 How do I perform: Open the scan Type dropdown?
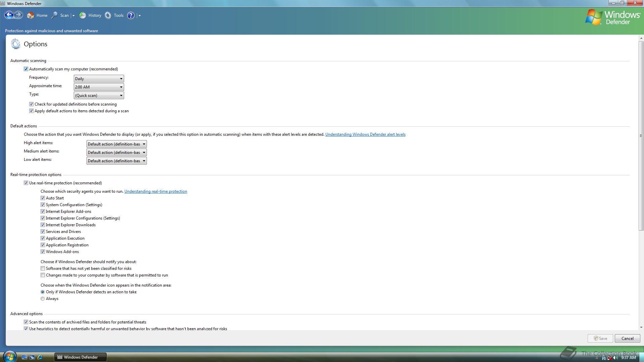(x=99, y=96)
